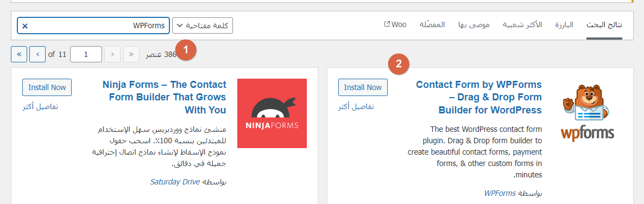Viewport: 644px width, 204px height.
Task: Click the WPForms plugin search input
Action: click(x=93, y=25)
